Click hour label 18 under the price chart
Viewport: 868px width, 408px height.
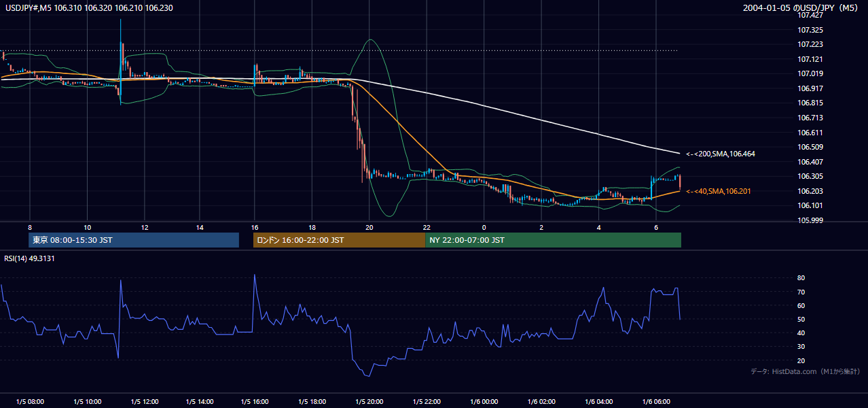point(312,227)
